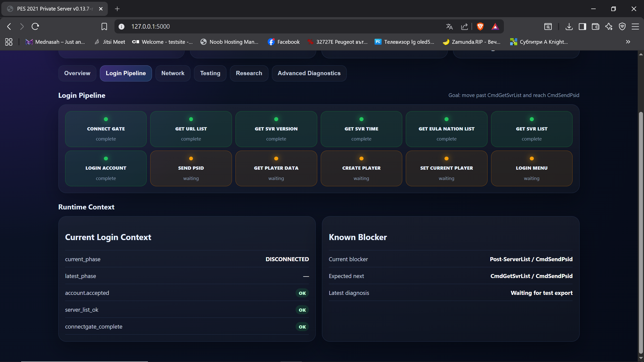Open Mednasah bookmark

coord(55,42)
